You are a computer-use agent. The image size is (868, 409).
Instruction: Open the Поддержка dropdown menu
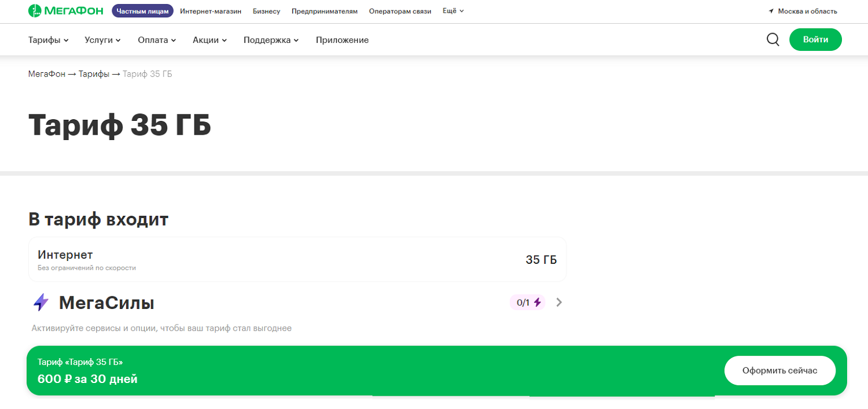(271, 40)
